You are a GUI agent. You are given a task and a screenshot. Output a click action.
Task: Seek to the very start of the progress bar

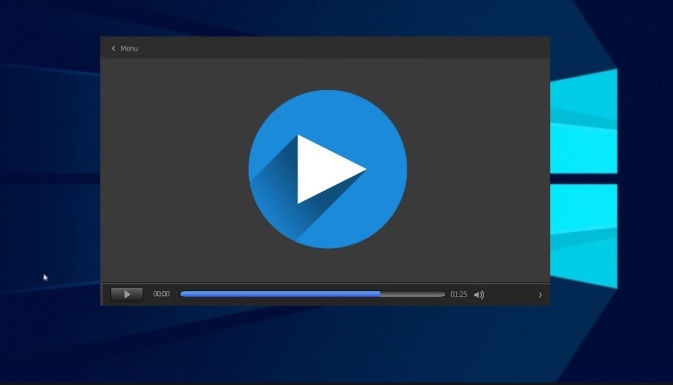click(182, 294)
